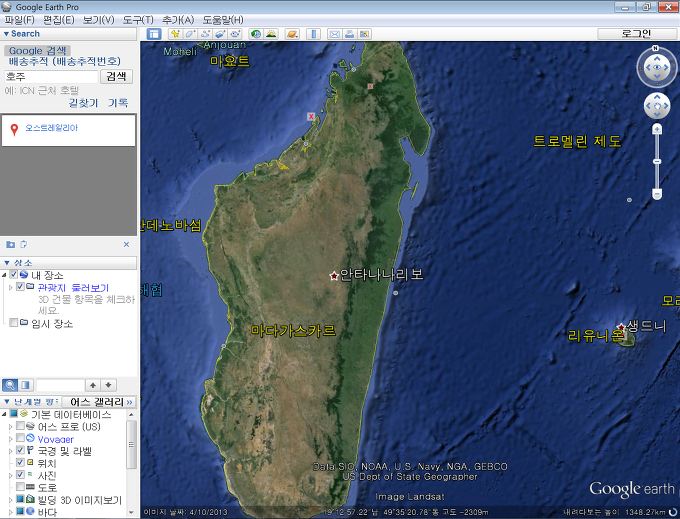Clear search results with blue X
Screen dimensions: 680x519
126,245
